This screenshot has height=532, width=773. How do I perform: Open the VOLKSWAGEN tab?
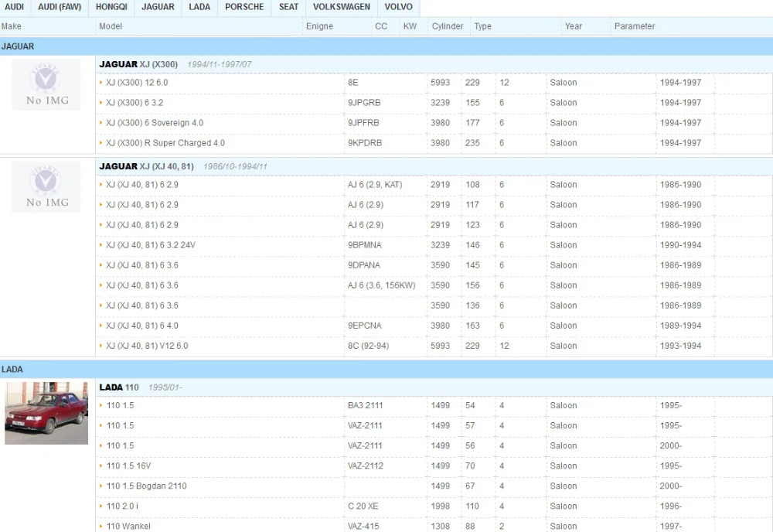(341, 7)
